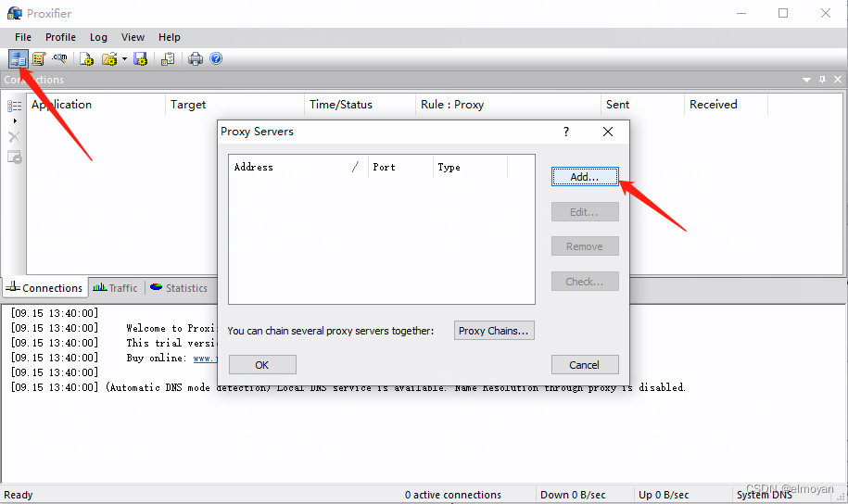Click 'Ready' status bar text
The image size is (848, 504).
tap(19, 495)
